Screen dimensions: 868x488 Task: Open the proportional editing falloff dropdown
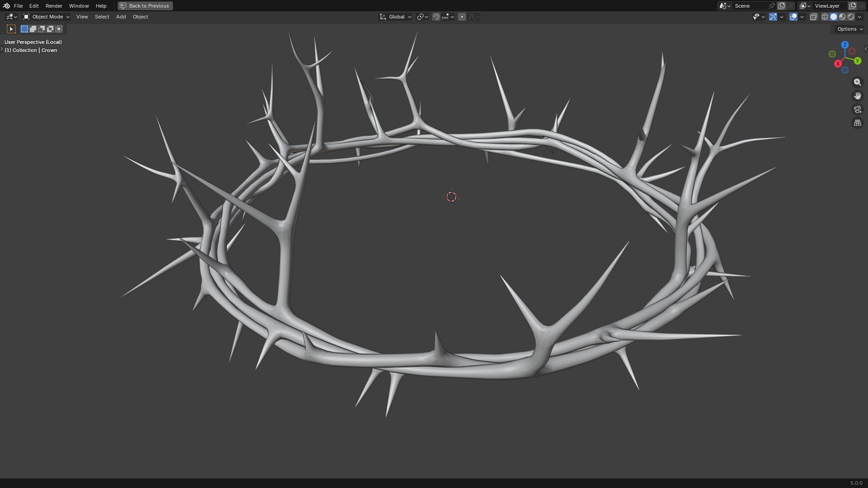tap(474, 17)
